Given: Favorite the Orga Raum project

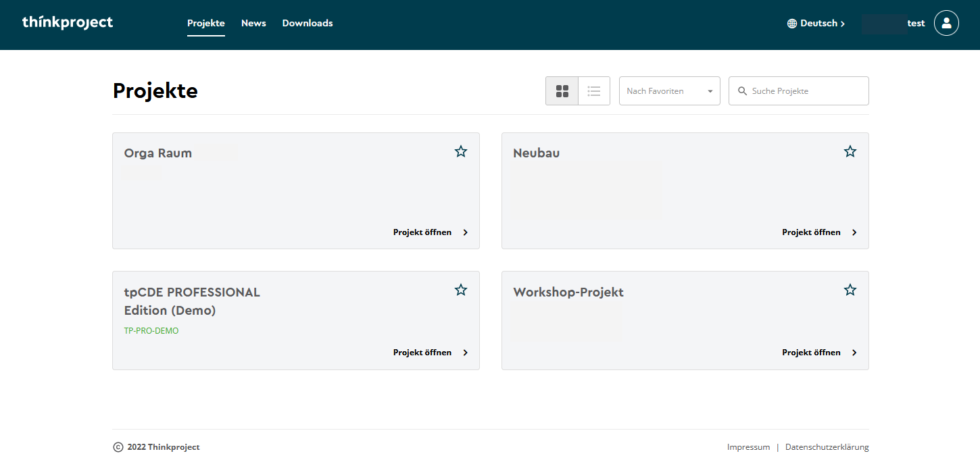Looking at the screenshot, I should pos(461,151).
